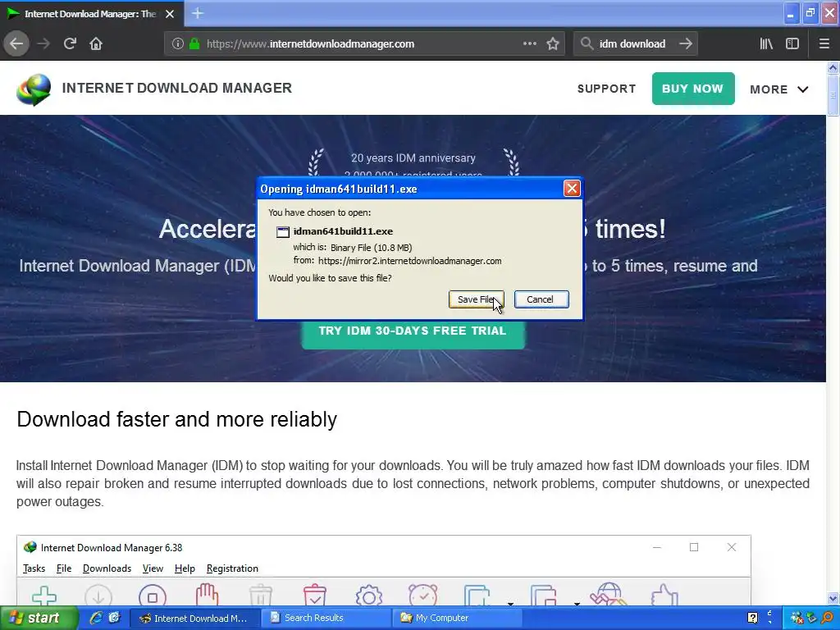The width and height of the screenshot is (840, 630).
Task: Bookmark this page with the star icon
Action: [x=553, y=44]
